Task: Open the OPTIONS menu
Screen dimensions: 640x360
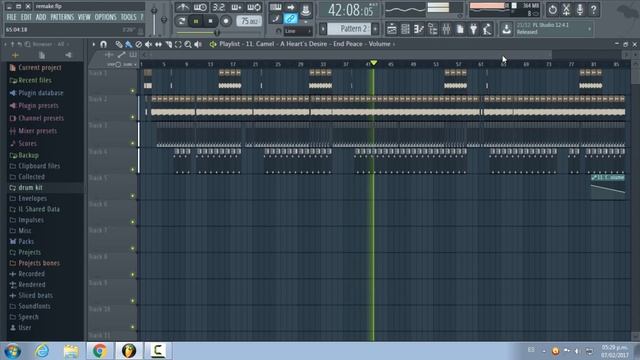Action: (x=105, y=17)
